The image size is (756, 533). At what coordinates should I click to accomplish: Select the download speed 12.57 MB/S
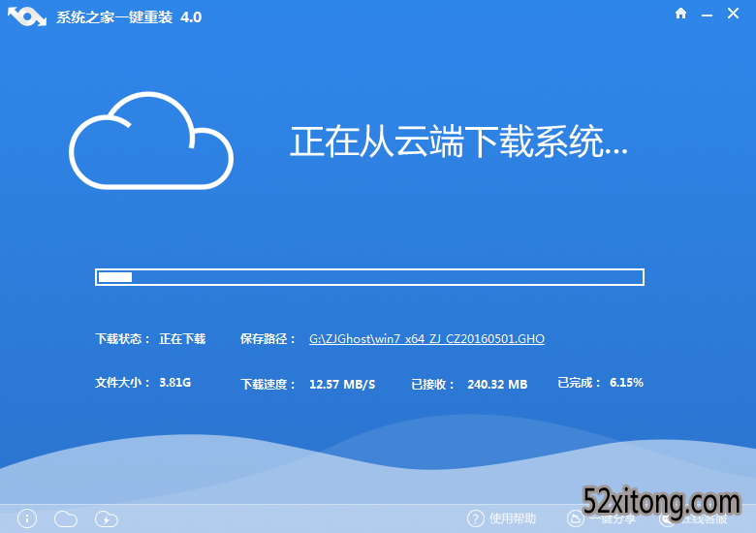342,384
